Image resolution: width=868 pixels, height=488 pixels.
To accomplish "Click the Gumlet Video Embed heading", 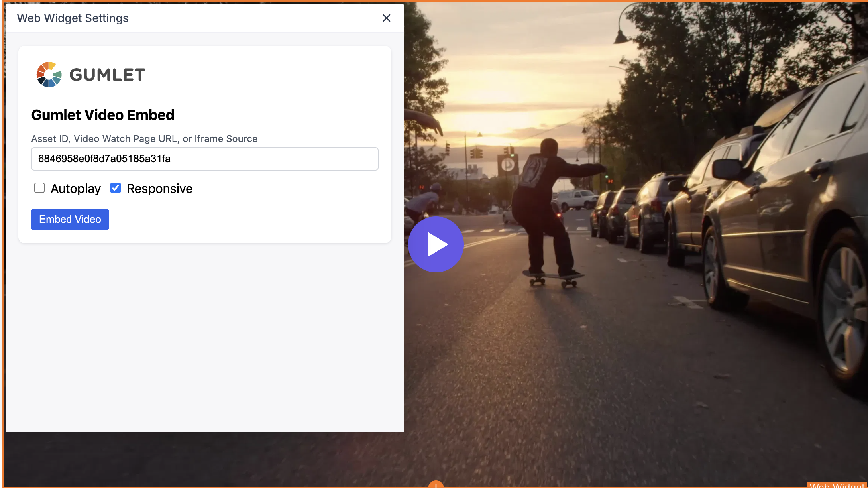I will pyautogui.click(x=103, y=115).
